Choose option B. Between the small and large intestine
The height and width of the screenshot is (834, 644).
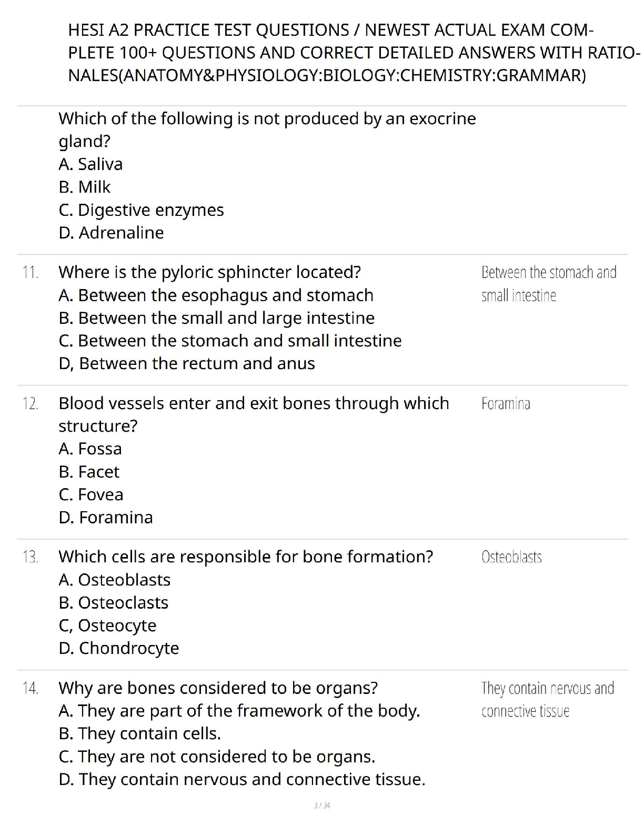tap(216, 318)
